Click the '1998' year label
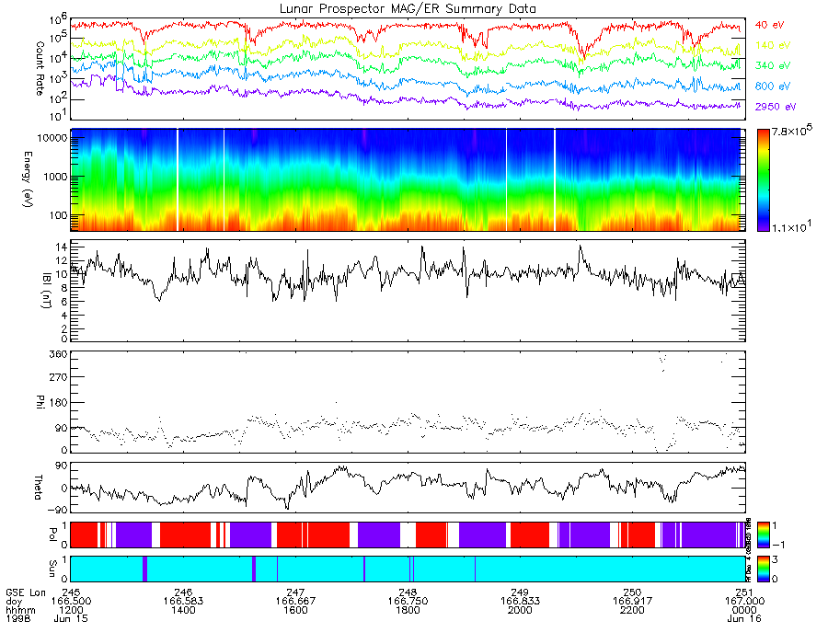 (x=18, y=618)
